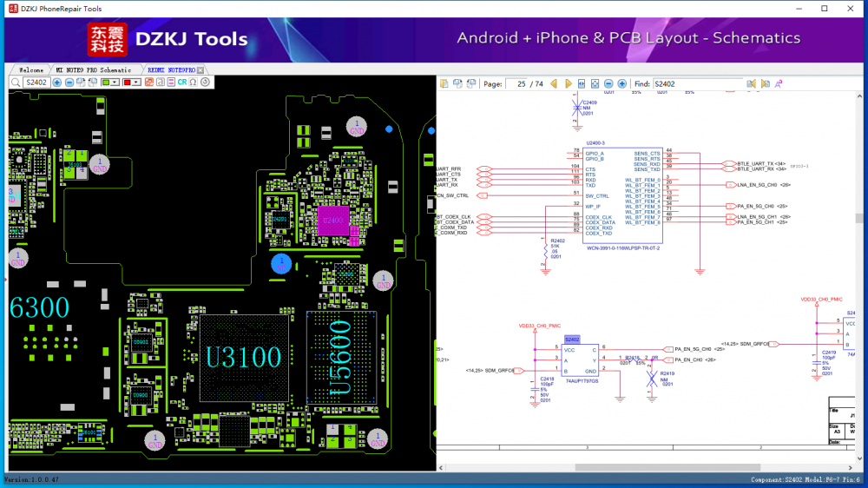Zoom out the schematic view
Screen dimensions: 868x488
[x=609, y=84]
